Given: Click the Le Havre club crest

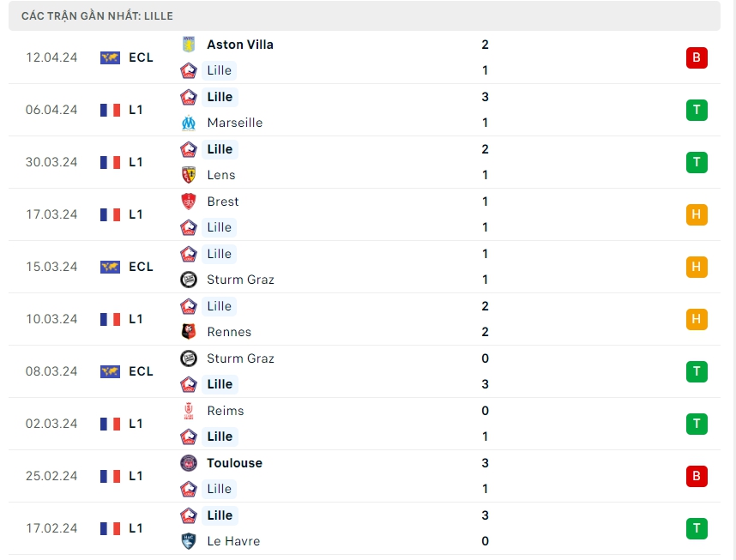Looking at the screenshot, I should tap(189, 541).
